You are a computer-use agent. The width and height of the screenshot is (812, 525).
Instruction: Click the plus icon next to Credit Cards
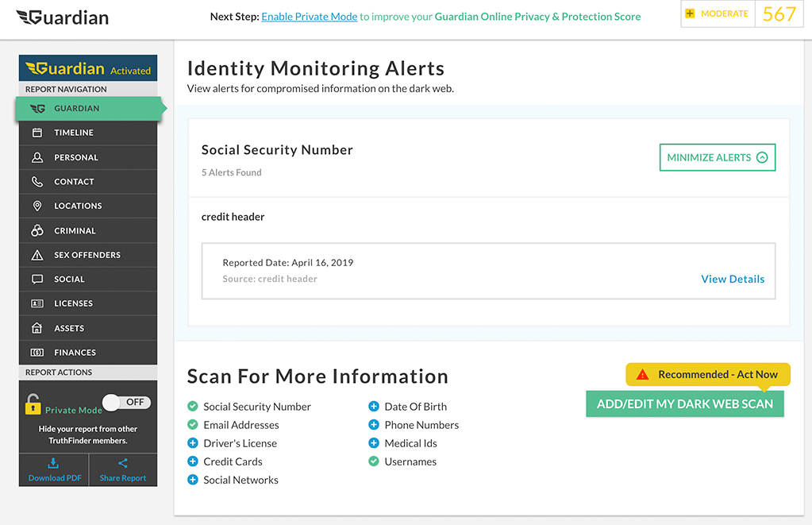coord(193,461)
